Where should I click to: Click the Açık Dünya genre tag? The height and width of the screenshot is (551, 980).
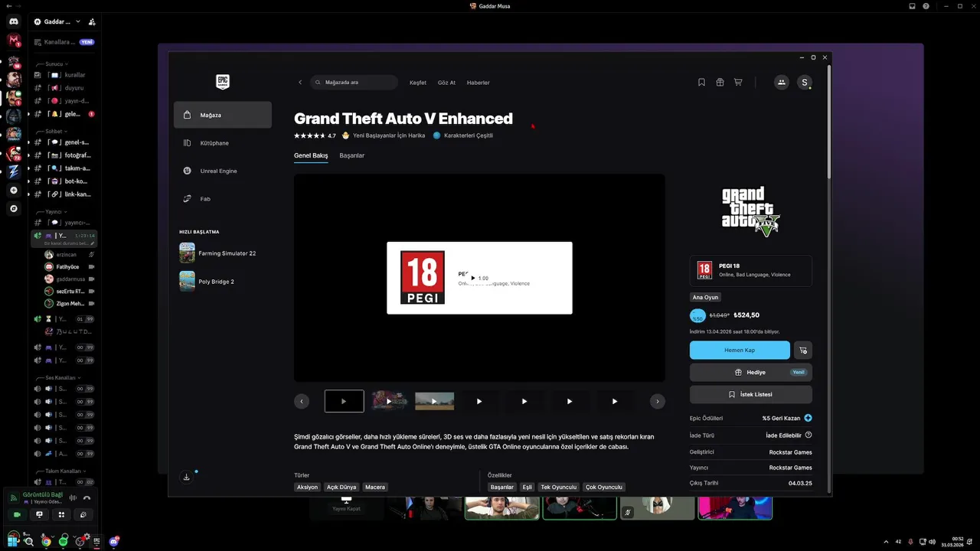[x=341, y=487]
